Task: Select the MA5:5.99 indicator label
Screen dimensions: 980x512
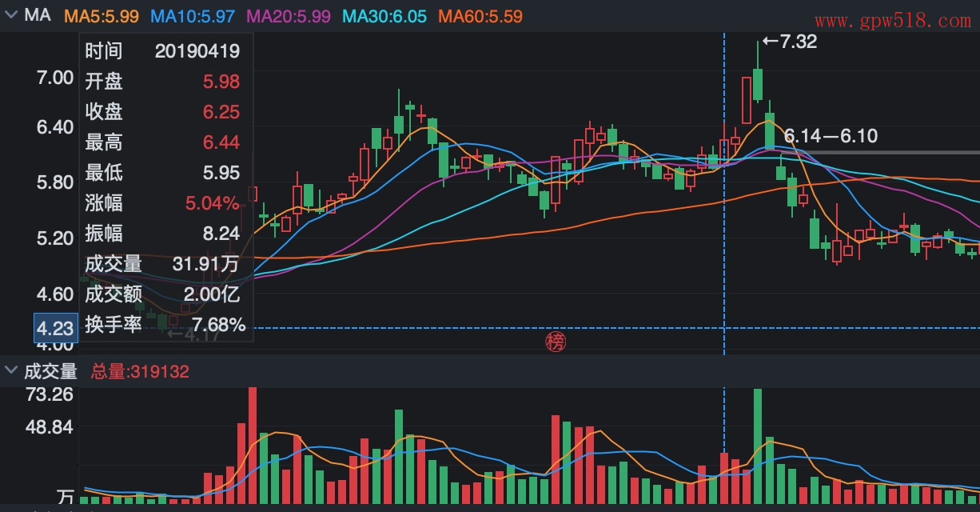Action: pyautogui.click(x=102, y=17)
